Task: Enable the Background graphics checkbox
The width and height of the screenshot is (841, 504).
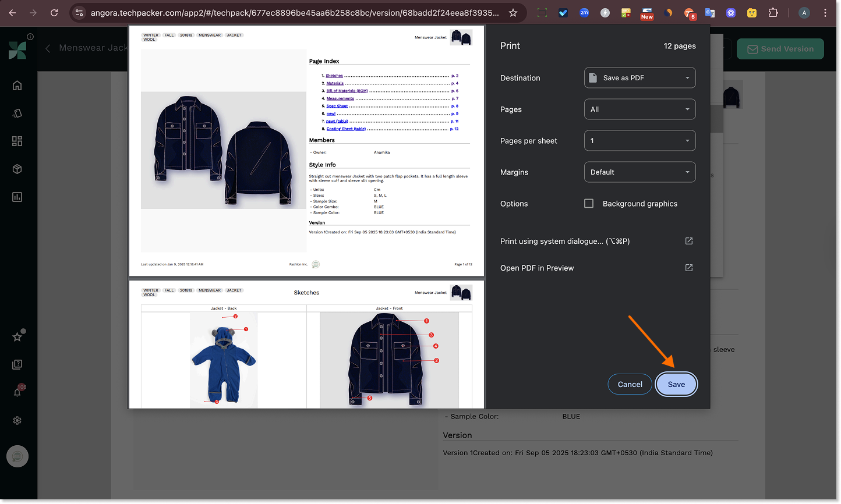Action: [x=589, y=204]
